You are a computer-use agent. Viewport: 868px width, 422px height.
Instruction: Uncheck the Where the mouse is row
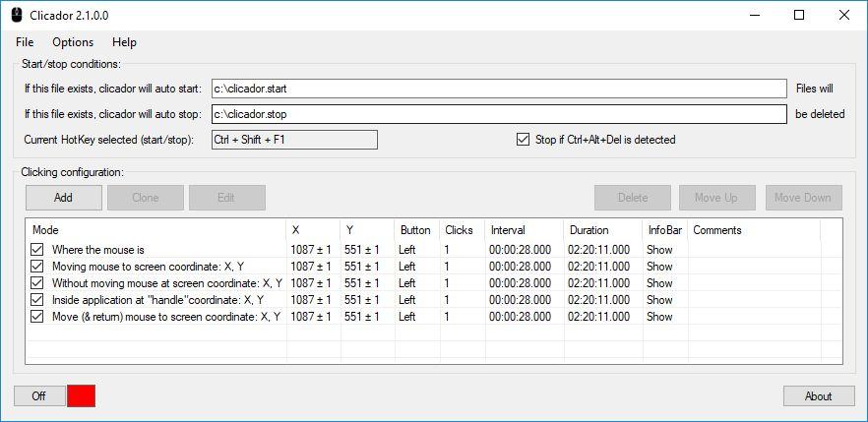coord(37,250)
